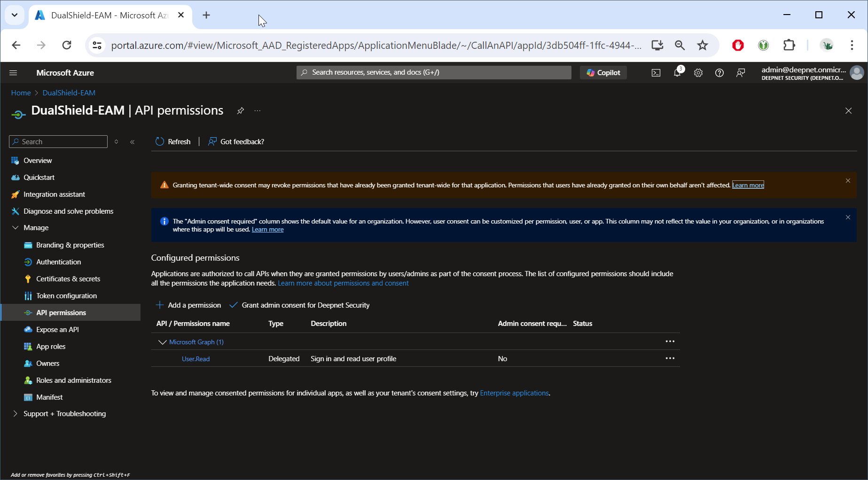Open the Enterprise applications link
Viewport: 868px width, 480px height.
(x=514, y=393)
